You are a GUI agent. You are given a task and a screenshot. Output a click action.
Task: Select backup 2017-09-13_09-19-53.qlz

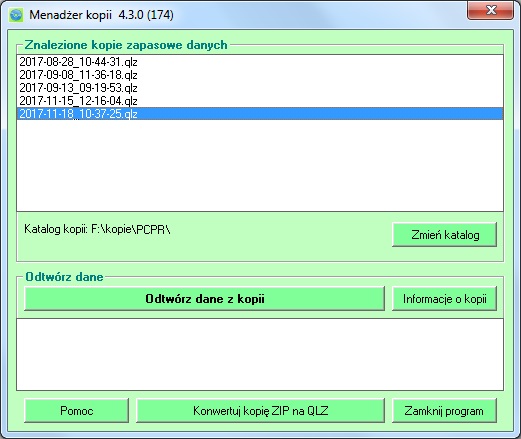[x=260, y=88]
